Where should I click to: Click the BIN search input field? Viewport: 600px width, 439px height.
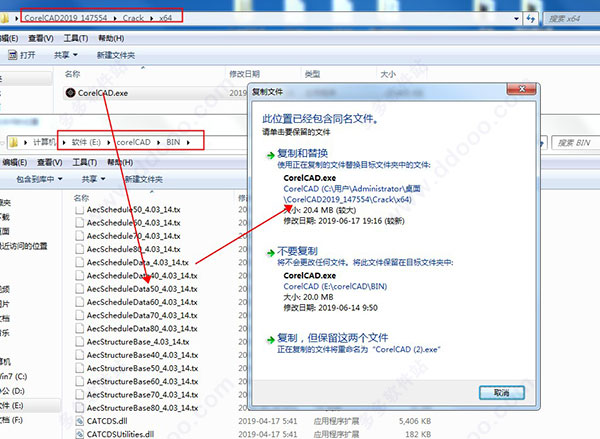coord(576,143)
